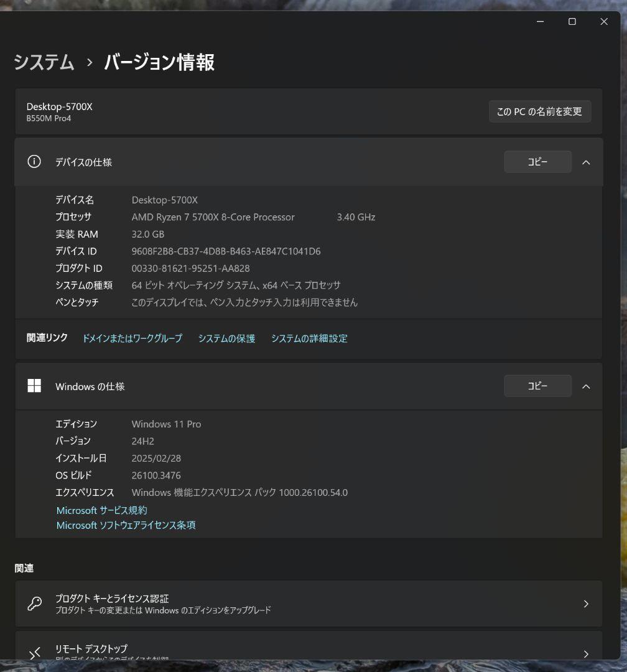Copy the Windows specifications with コピー
Image resolution: width=627 pixels, height=672 pixels.
point(537,386)
